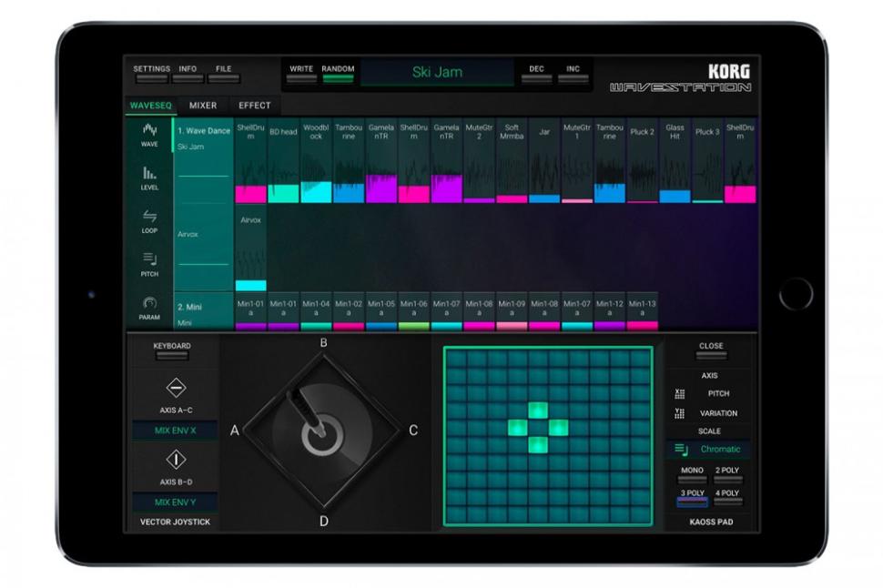Open the Chromatic scale selector
The height and width of the screenshot is (588, 883).
708,449
